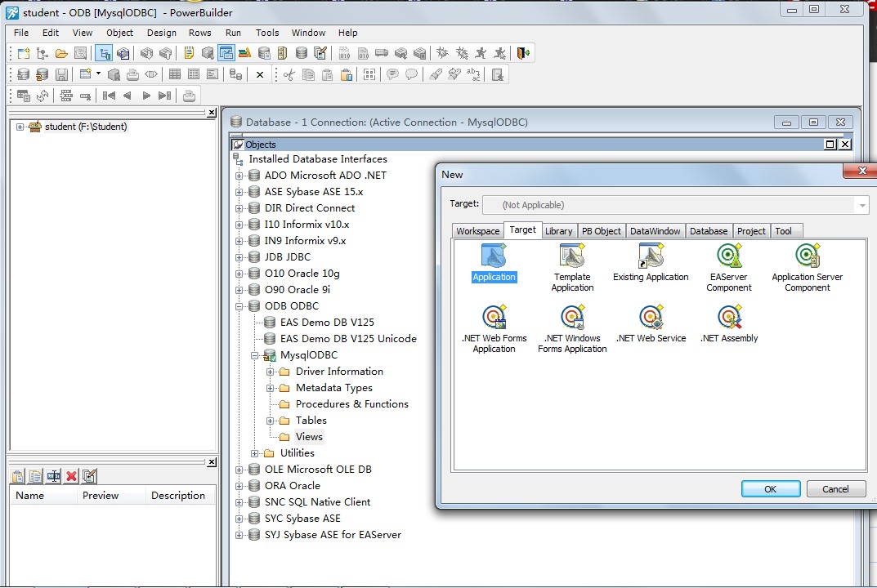Expand the SNC SQL Native Client node

239,502
